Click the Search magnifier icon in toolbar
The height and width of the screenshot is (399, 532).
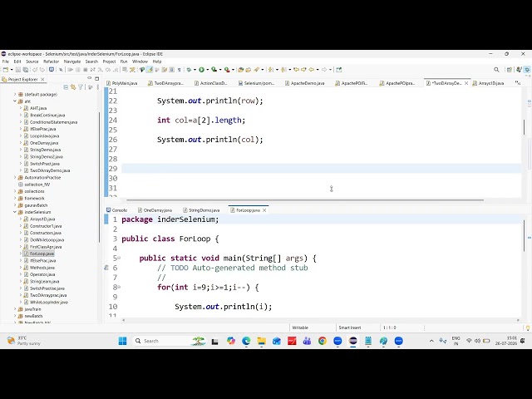coord(496,70)
